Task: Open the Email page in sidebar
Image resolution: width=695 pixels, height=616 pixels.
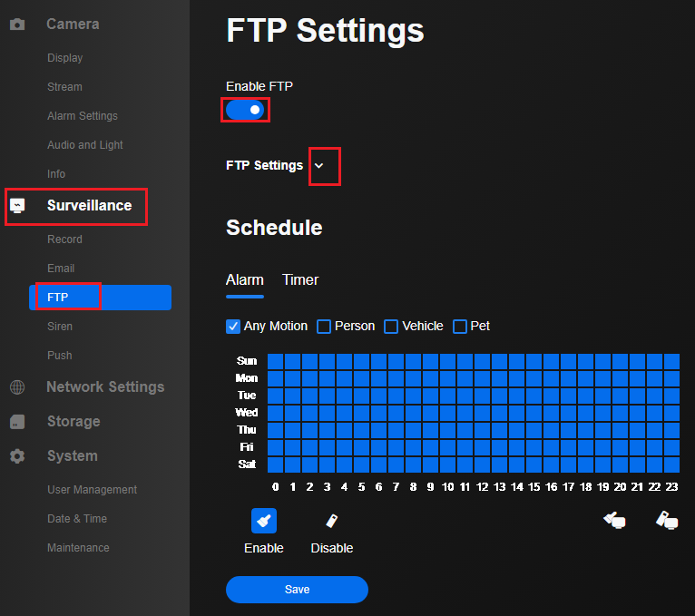Action: [61, 269]
